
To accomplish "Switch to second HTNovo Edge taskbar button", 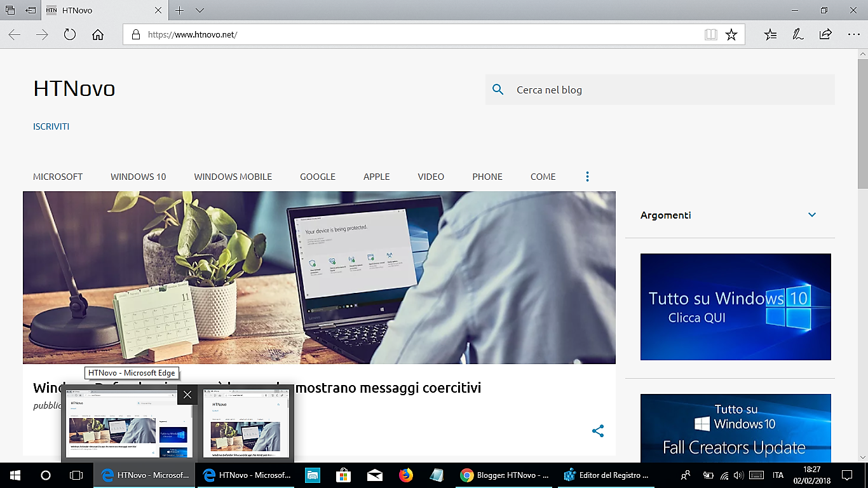I will tap(247, 475).
